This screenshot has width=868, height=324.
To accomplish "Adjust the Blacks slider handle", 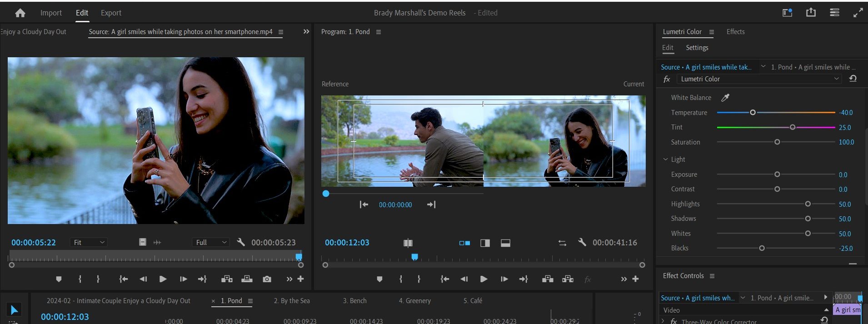I will (x=762, y=248).
